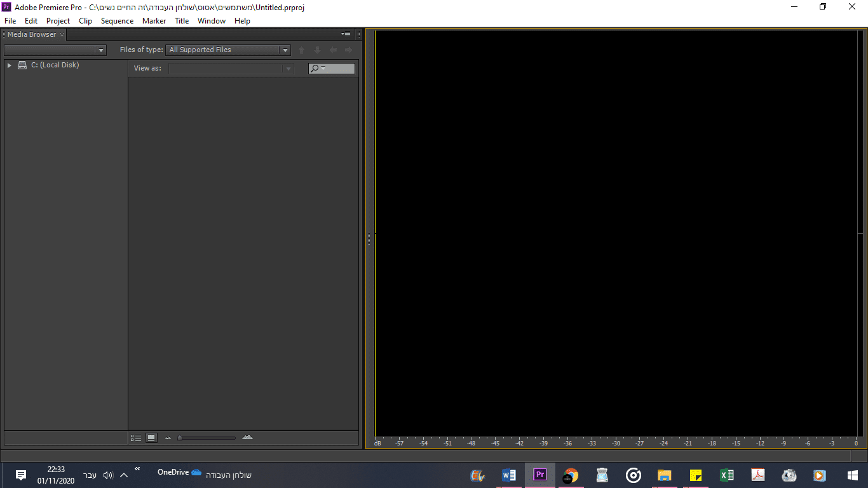Open the Files of type dropdown
868x488 pixels.
coord(229,50)
